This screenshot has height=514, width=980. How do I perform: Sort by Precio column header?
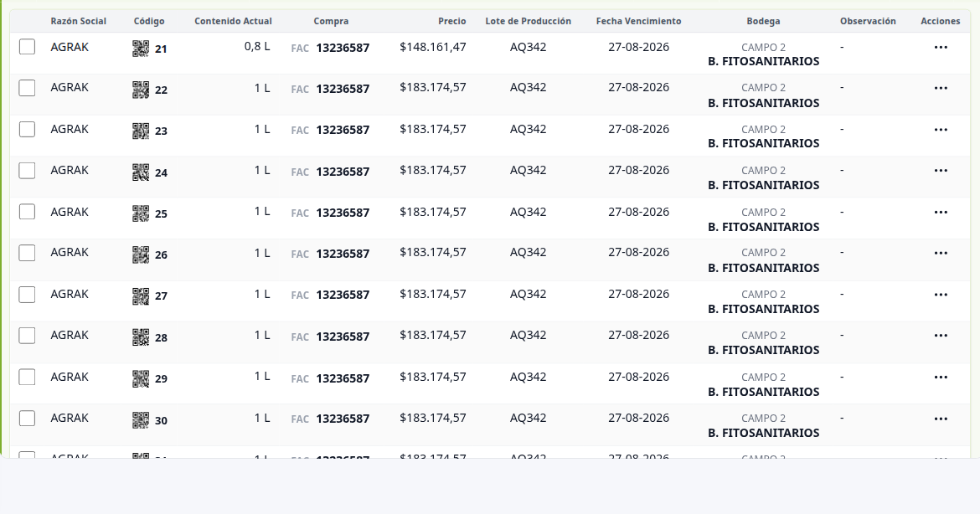click(451, 21)
